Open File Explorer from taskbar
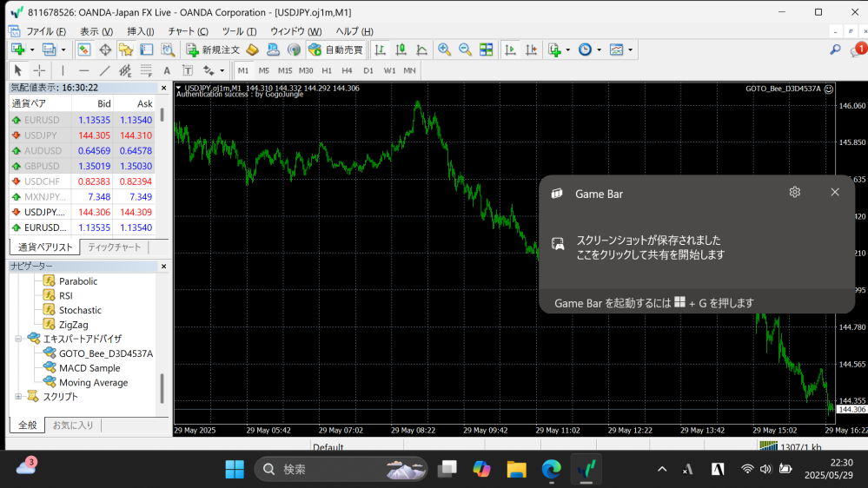Viewport: 868px width, 488px height. tap(516, 469)
